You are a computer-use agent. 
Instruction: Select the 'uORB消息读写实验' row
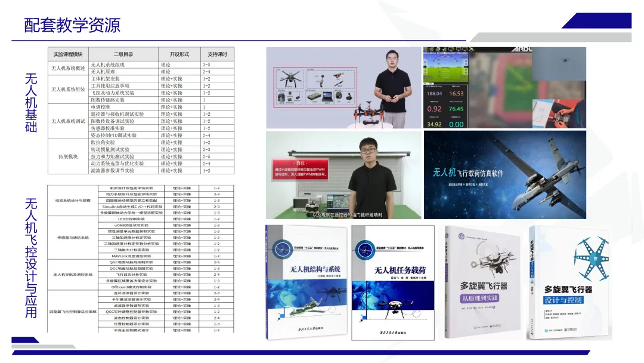(x=141, y=225)
